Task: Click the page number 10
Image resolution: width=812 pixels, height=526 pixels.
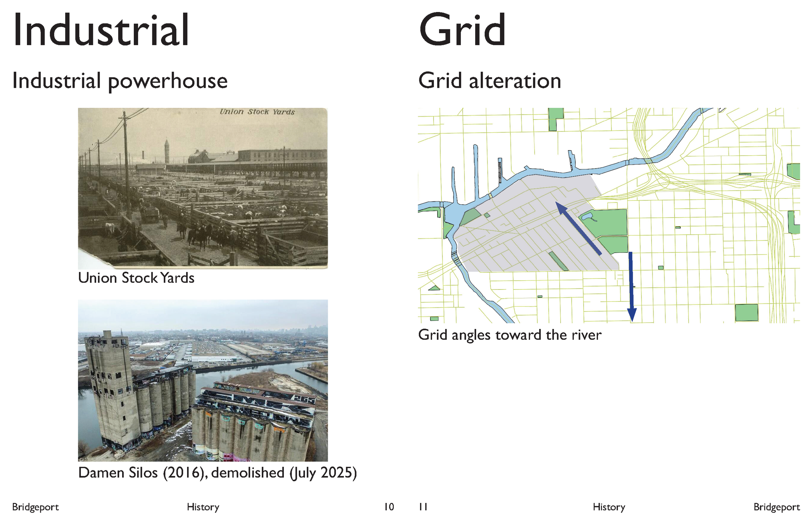Action: click(389, 507)
